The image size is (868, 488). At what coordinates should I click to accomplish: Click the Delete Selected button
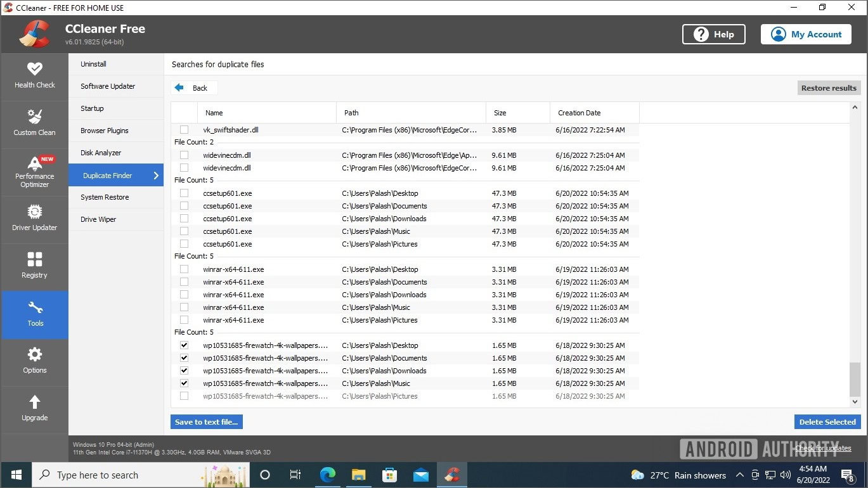(827, 422)
